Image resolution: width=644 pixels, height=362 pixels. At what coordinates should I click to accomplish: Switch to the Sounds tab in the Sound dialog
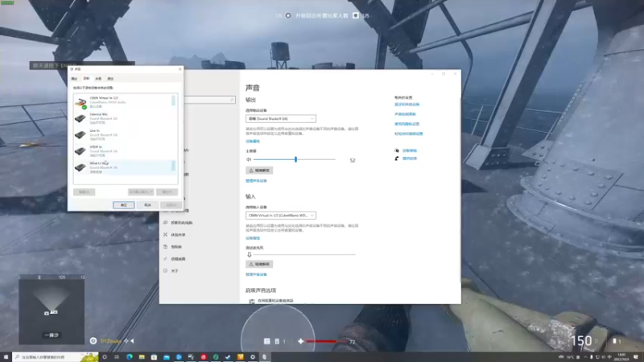(x=98, y=78)
